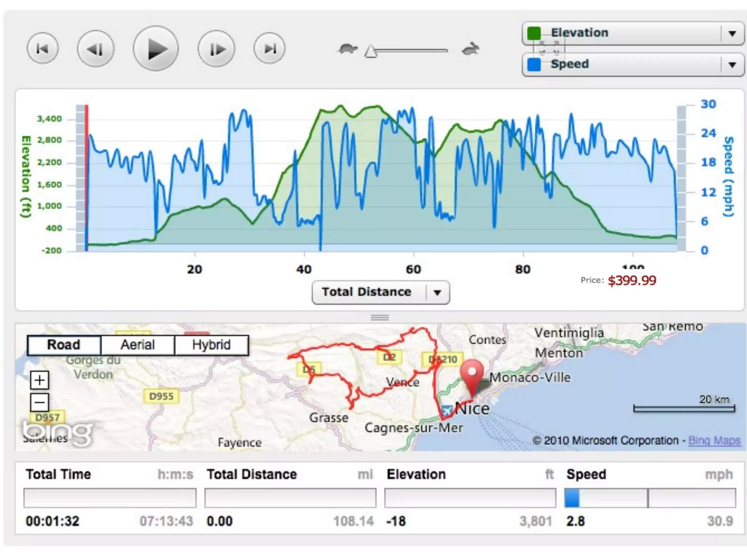Click the map zoom out minus button

tap(39, 402)
